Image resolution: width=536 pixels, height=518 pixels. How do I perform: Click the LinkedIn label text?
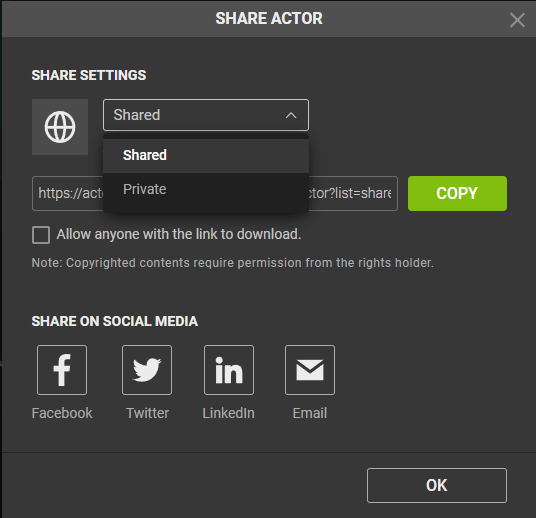(228, 413)
